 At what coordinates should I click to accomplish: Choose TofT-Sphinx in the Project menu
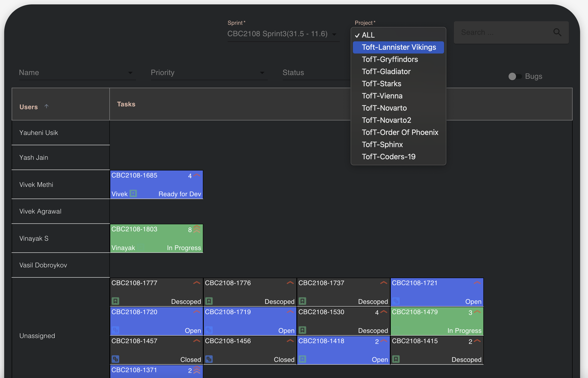(382, 144)
